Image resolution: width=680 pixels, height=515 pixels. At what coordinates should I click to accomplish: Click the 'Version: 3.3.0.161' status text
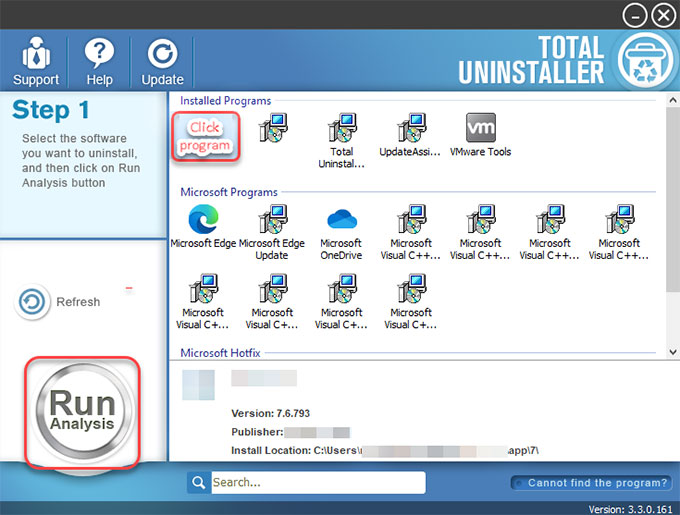630,509
